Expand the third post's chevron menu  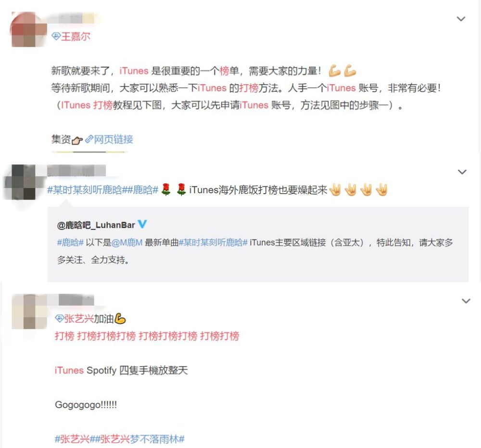[466, 301]
